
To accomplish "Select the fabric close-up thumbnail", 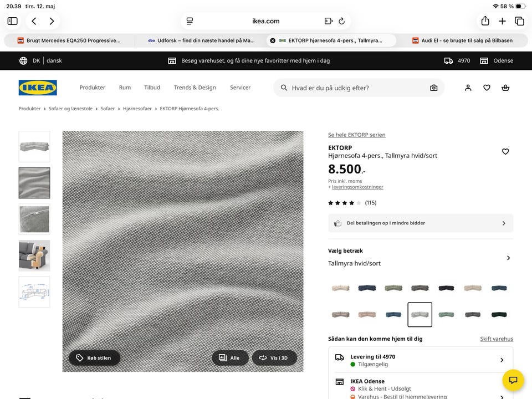I will pos(34,183).
